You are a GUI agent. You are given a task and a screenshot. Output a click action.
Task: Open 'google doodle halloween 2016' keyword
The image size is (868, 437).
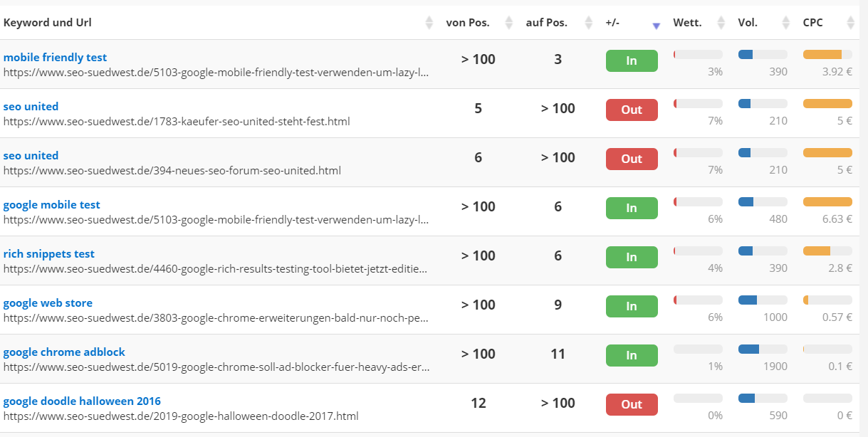click(82, 401)
